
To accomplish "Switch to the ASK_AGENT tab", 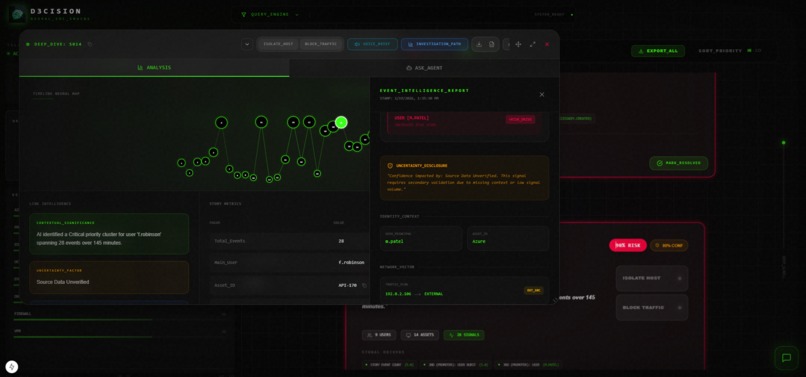I will [424, 67].
